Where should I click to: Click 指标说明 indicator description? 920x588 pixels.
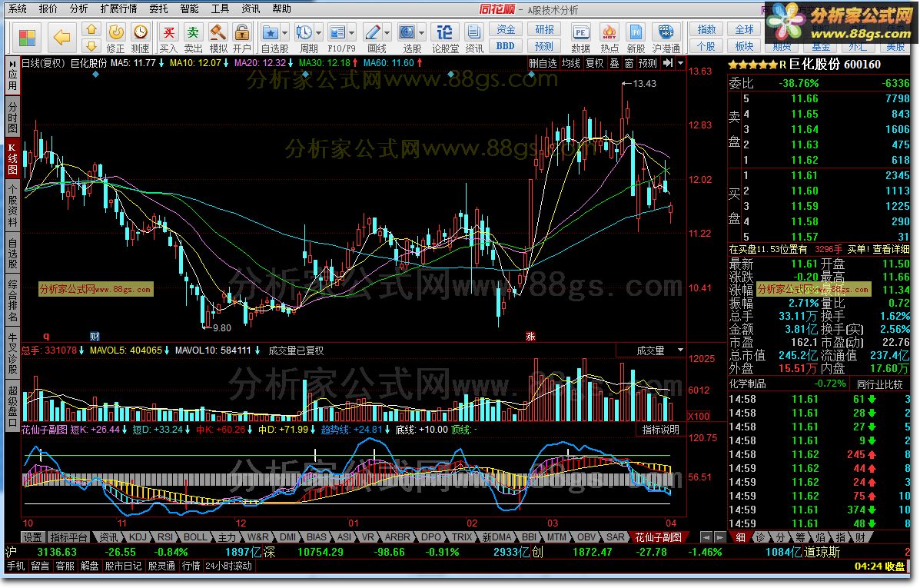click(x=661, y=430)
